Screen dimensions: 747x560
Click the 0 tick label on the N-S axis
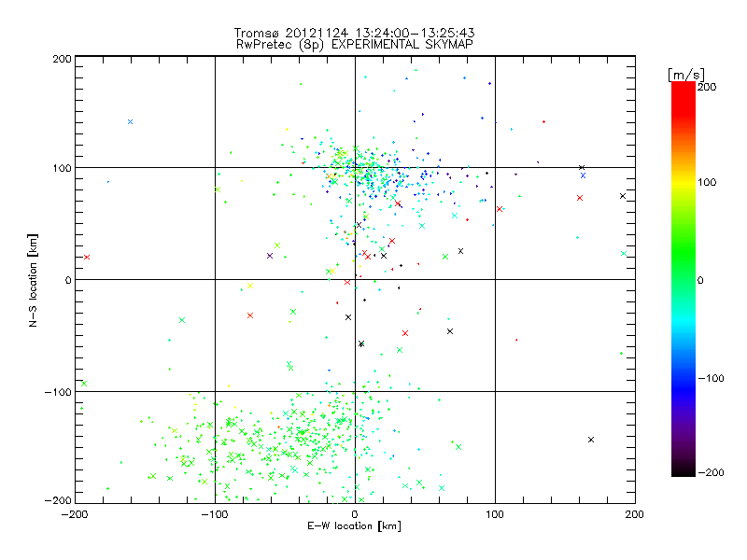pos(68,280)
